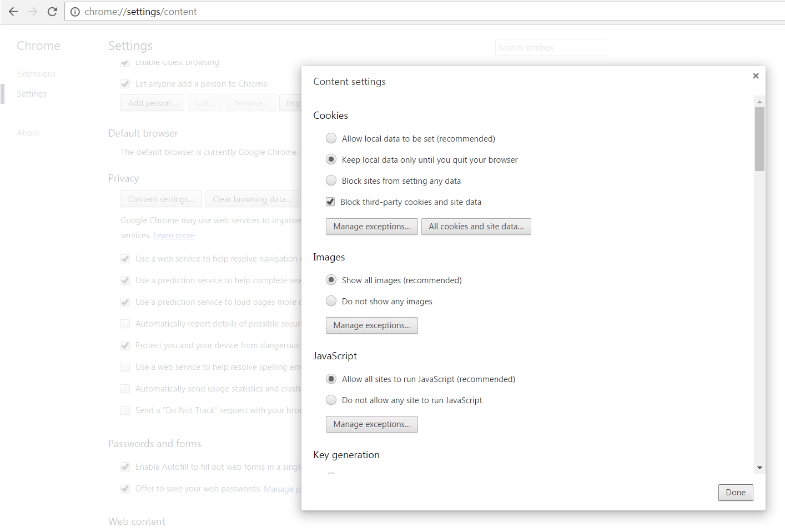Click the Content settings dialog title
785x532 pixels.
pos(349,82)
